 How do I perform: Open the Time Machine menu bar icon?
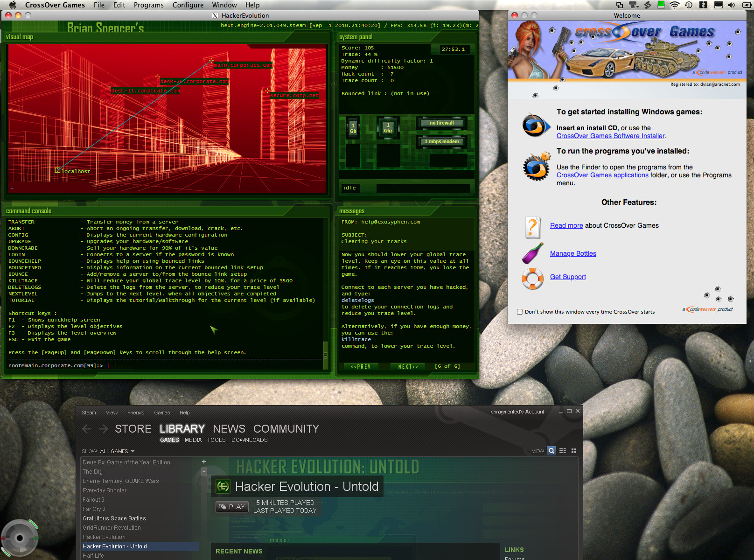(689, 5)
